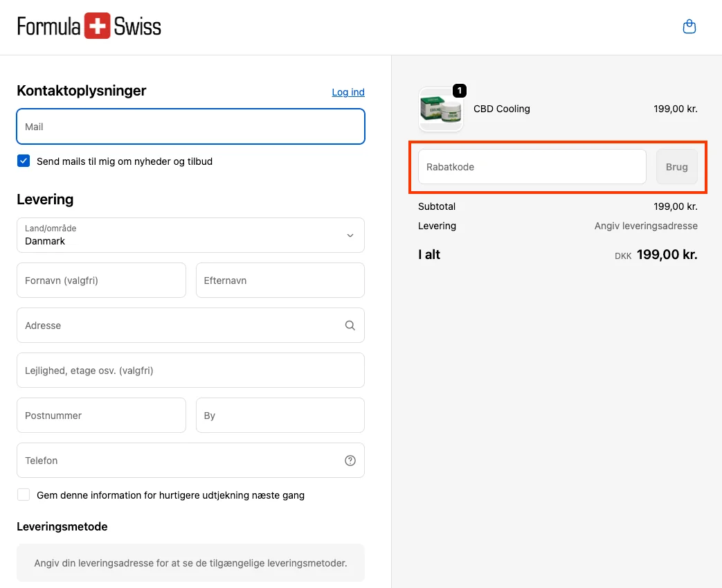
Task: Click the CBD Cooling product thumbnail
Action: 440,109
